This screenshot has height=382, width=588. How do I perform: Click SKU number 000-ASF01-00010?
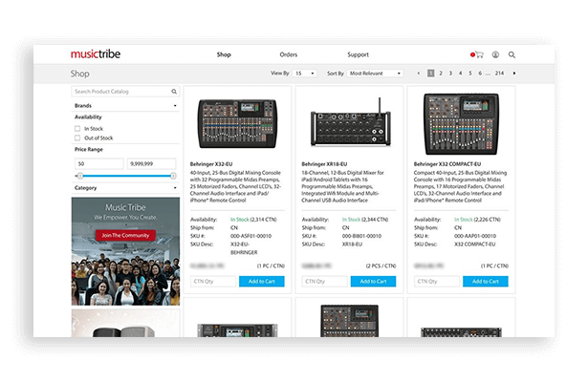pyautogui.click(x=250, y=236)
